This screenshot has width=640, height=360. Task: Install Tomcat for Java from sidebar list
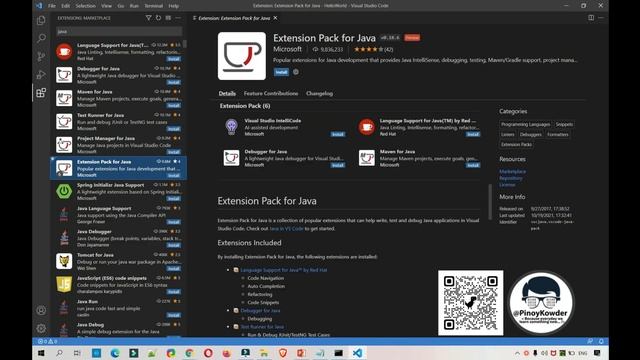[x=173, y=269]
